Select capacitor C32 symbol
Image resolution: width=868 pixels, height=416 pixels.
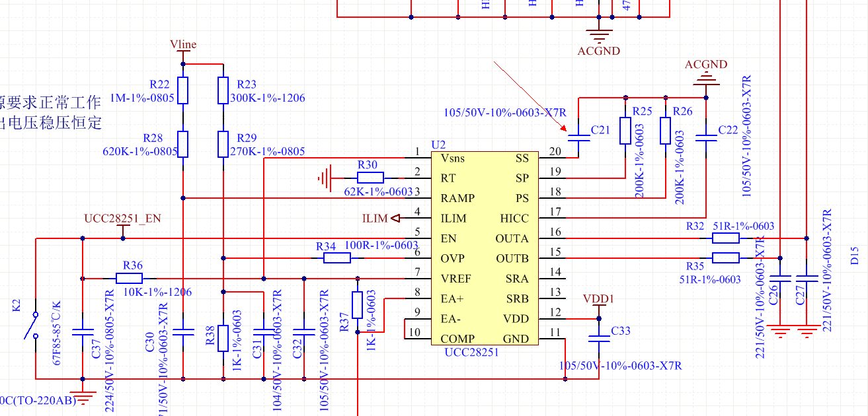coord(303,331)
